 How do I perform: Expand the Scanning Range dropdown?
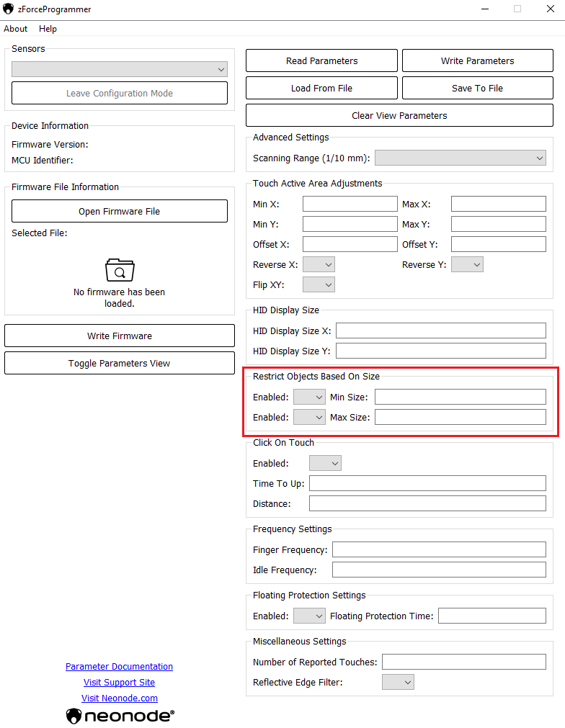pos(461,158)
